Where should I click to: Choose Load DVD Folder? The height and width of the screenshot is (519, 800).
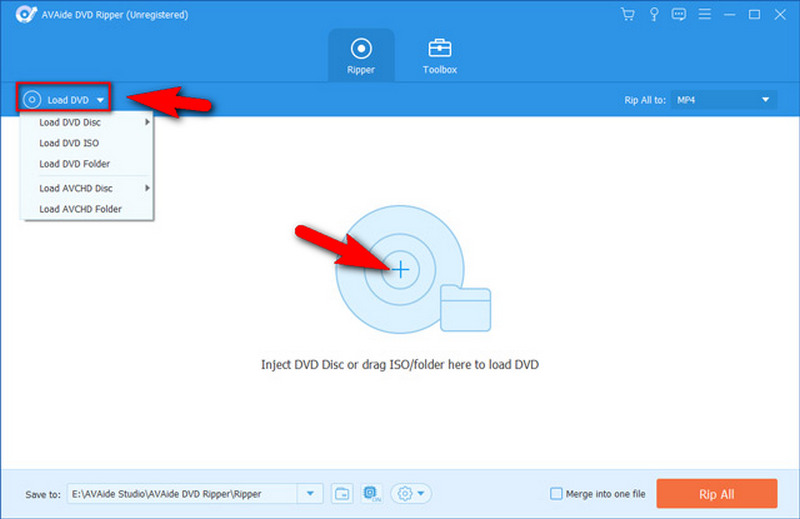86,164
